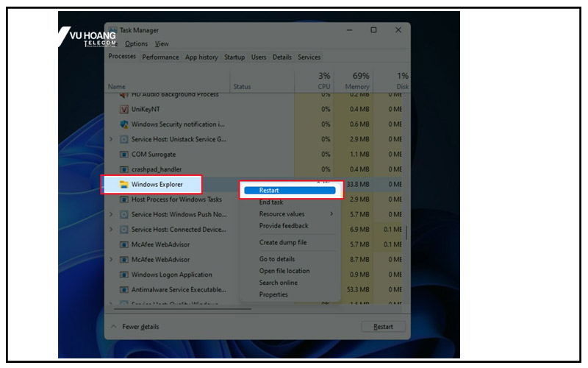Switch to the App history tab
The image size is (588, 368).
coord(201,57)
